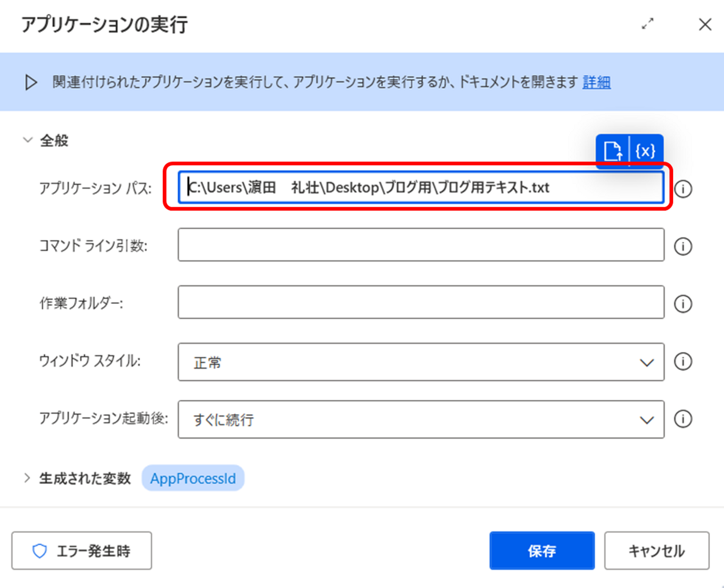Screen dimensions: 724x588
Task: Click the 作業フォルダー input field
Action: [x=421, y=302]
